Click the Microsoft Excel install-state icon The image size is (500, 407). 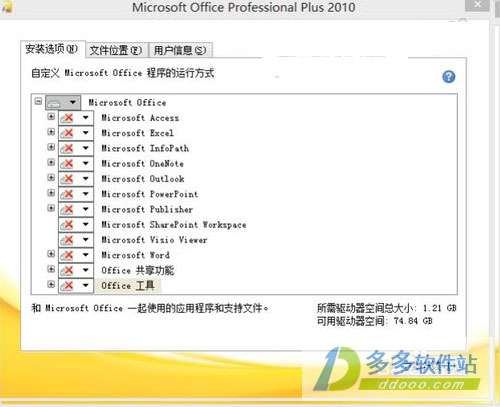click(67, 133)
